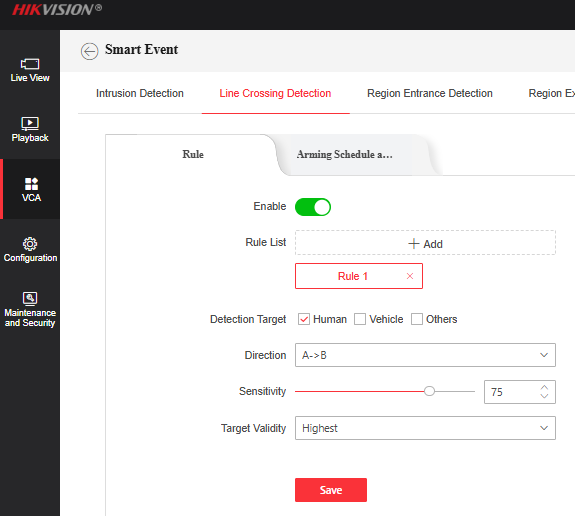Viewport: 575px width, 516px height.
Task: Add a new rule to list
Action: (x=425, y=243)
